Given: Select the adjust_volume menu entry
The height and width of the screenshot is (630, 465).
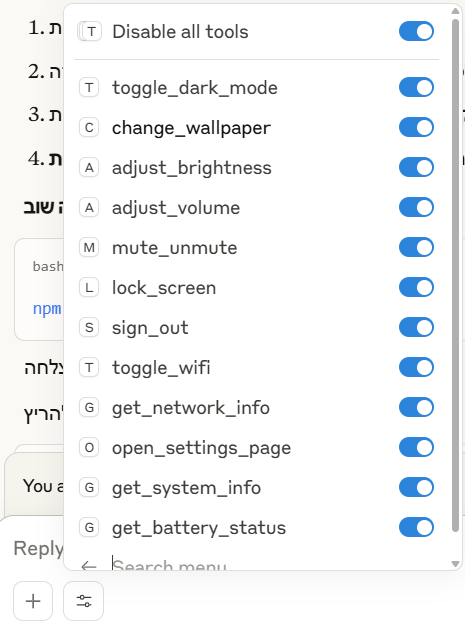Looking at the screenshot, I should 256,208.
